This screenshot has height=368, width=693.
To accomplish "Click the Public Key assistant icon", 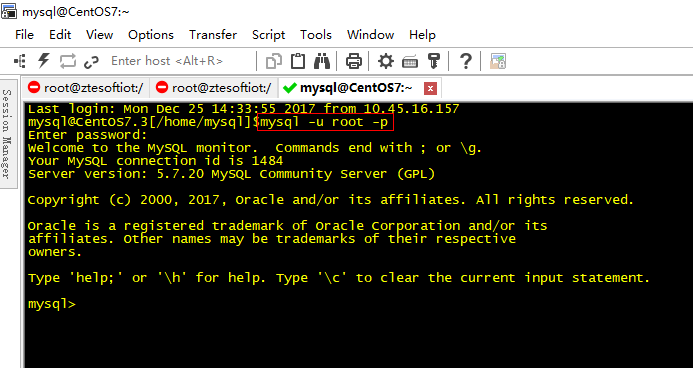I will pos(434,61).
